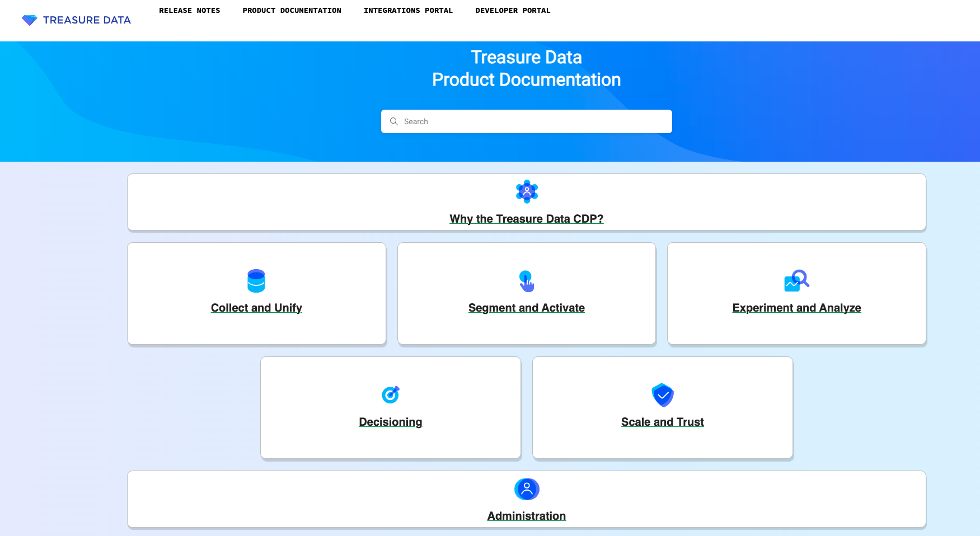Click the Decisioning target icon

coord(390,394)
